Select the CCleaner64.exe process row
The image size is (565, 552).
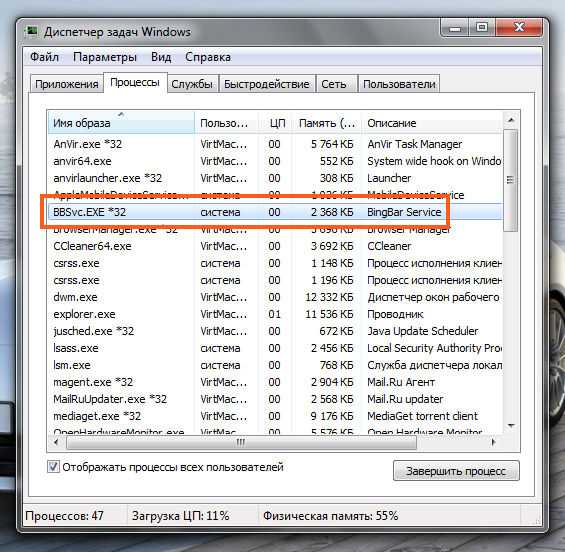275,246
